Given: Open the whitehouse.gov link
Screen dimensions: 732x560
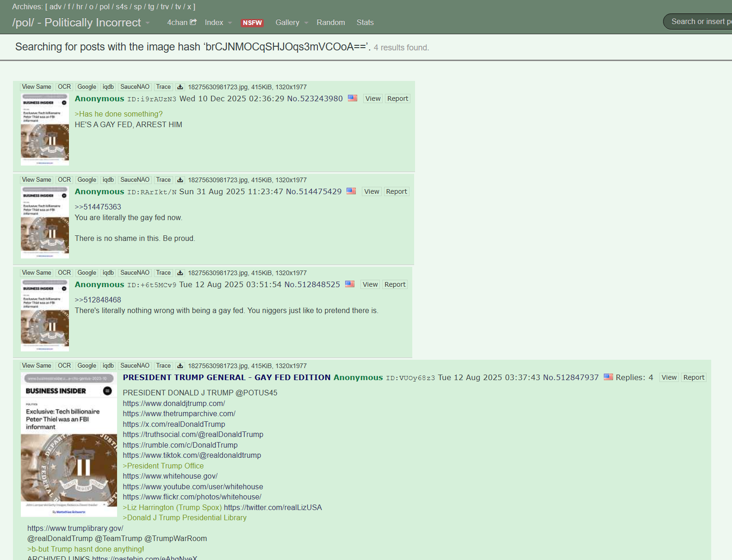Looking at the screenshot, I should pyautogui.click(x=170, y=476).
